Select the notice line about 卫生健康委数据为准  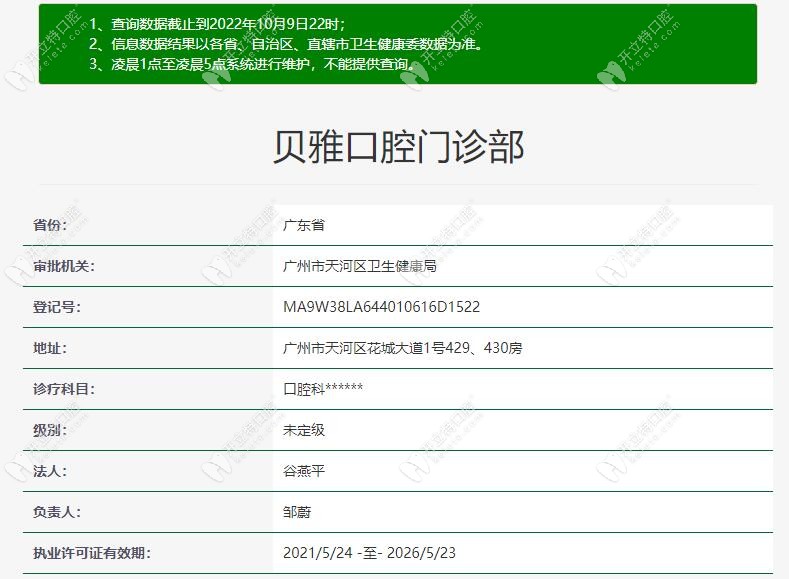pos(286,44)
